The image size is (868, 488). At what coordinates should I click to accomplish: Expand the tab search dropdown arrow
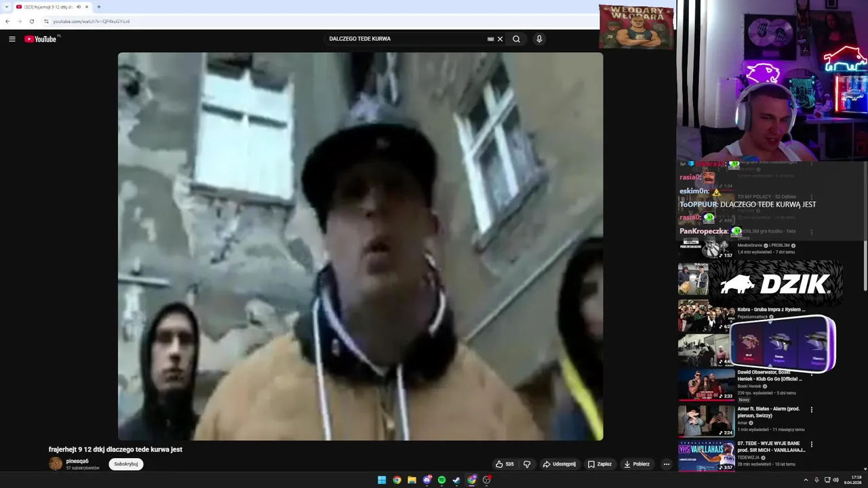6,7
